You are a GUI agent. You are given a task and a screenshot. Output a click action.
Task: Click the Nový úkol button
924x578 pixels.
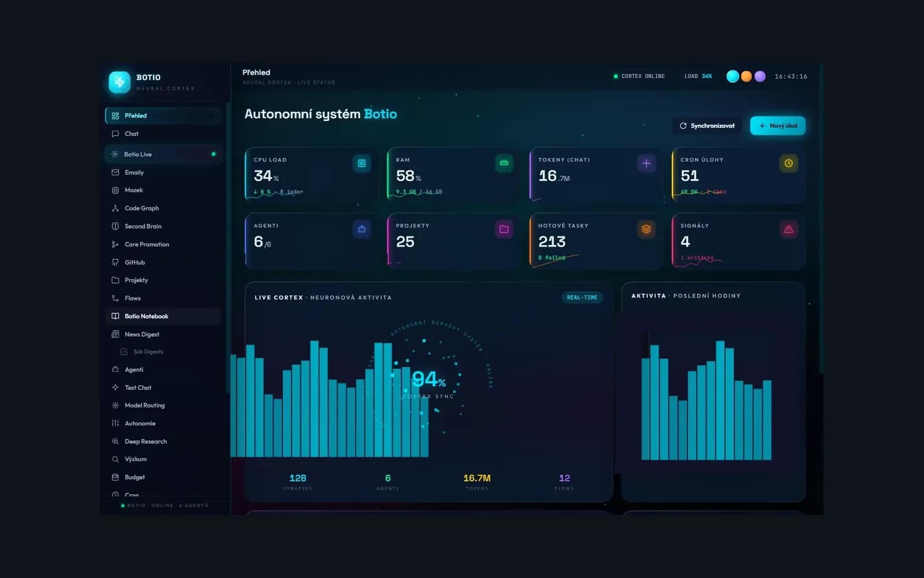coord(777,125)
